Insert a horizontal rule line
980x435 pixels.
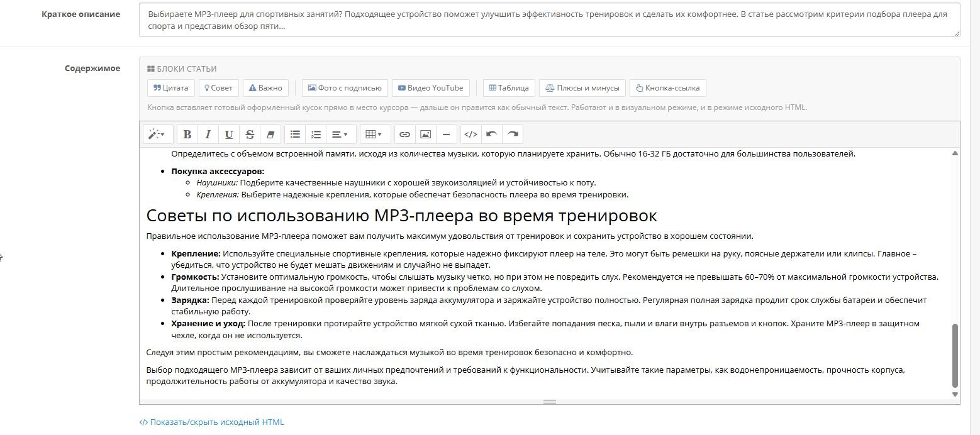pos(447,135)
